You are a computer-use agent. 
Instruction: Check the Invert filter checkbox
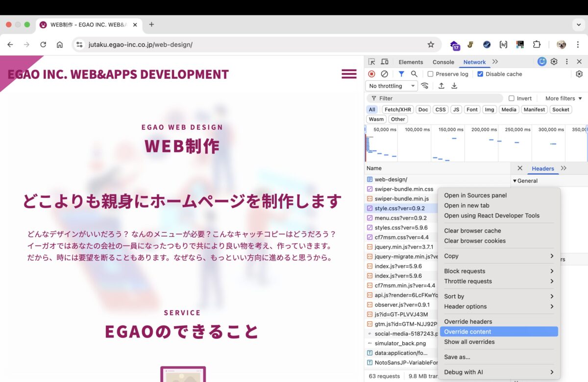[512, 98]
